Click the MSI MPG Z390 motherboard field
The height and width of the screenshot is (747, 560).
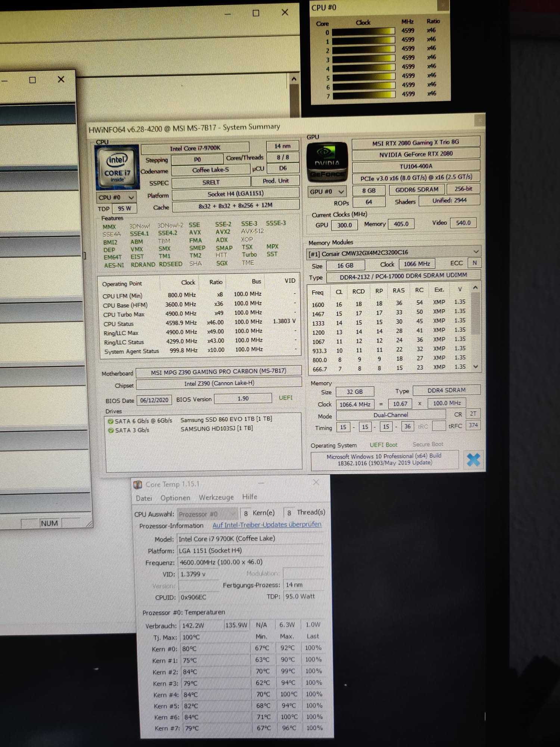point(219,371)
